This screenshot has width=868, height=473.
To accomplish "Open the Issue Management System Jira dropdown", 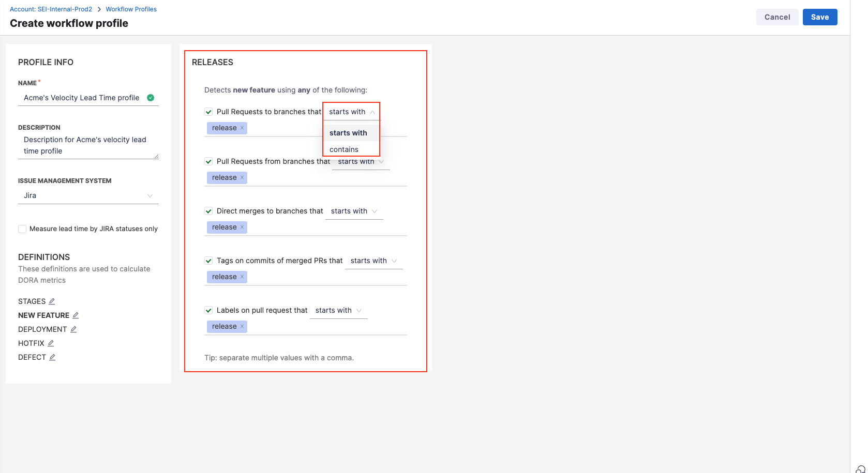I will tap(88, 195).
